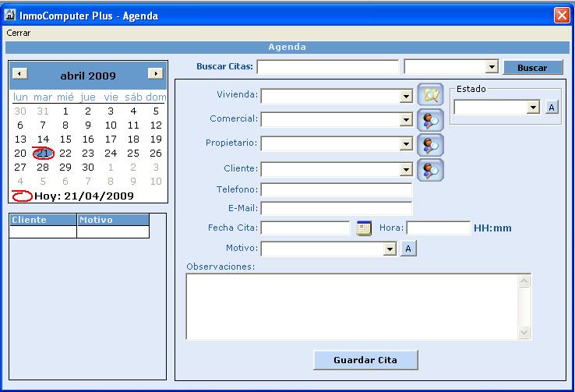This screenshot has height=392, width=575.
Task: Click the abril 2009 month title
Action: pyautogui.click(x=88, y=76)
